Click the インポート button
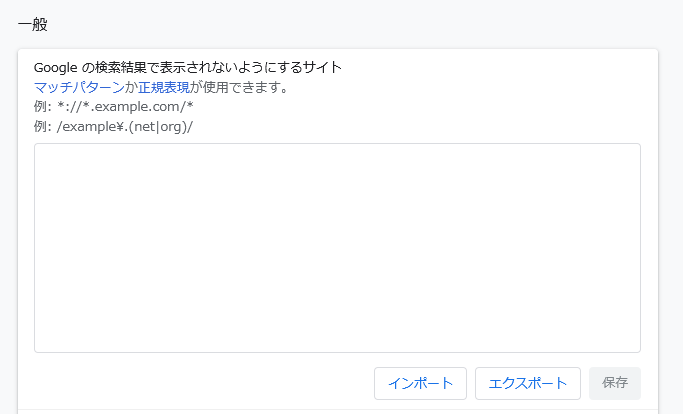This screenshot has width=683, height=414. (420, 383)
